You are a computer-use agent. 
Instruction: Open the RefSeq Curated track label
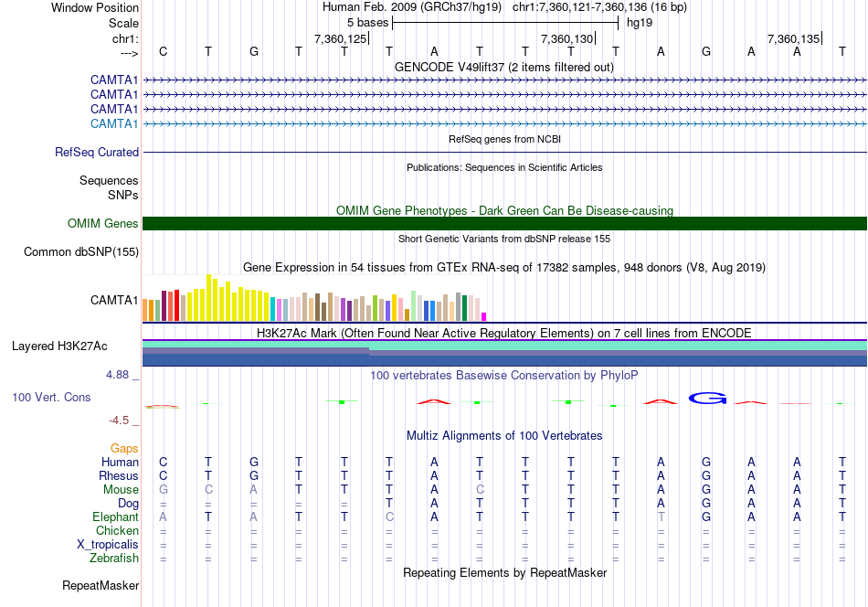(x=97, y=153)
